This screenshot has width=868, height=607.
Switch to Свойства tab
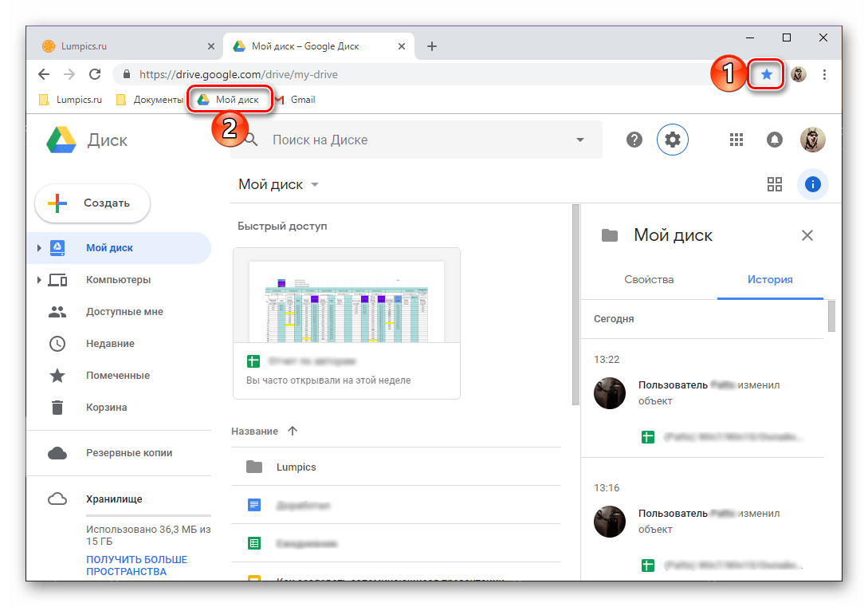[x=649, y=280]
